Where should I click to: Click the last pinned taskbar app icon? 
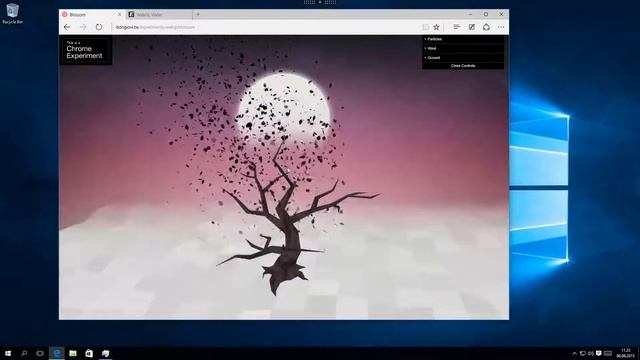click(x=105, y=353)
